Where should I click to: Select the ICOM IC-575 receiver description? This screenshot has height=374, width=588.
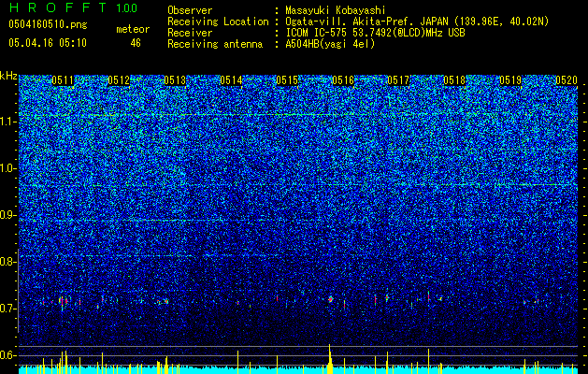coord(375,33)
